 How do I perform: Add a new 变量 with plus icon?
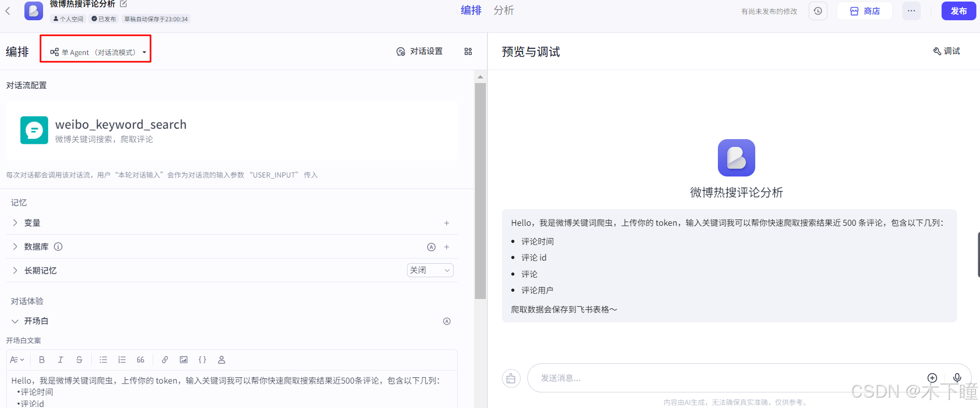(446, 223)
